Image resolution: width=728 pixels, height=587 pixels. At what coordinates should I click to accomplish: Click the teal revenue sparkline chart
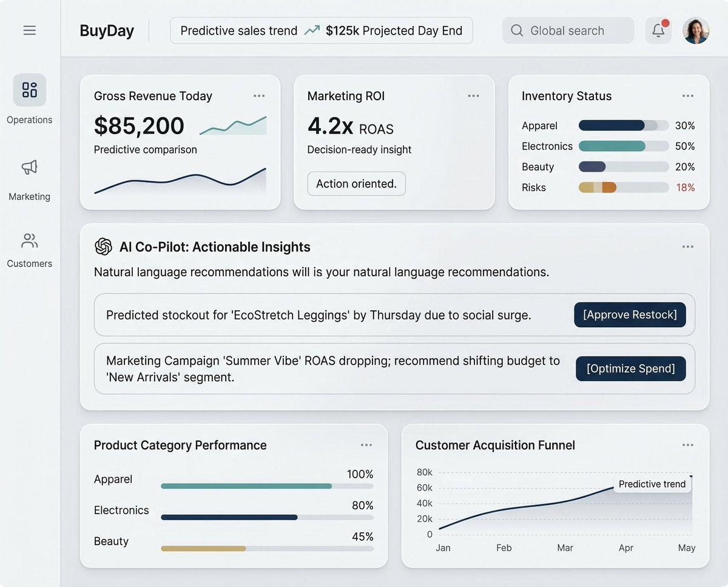click(233, 125)
